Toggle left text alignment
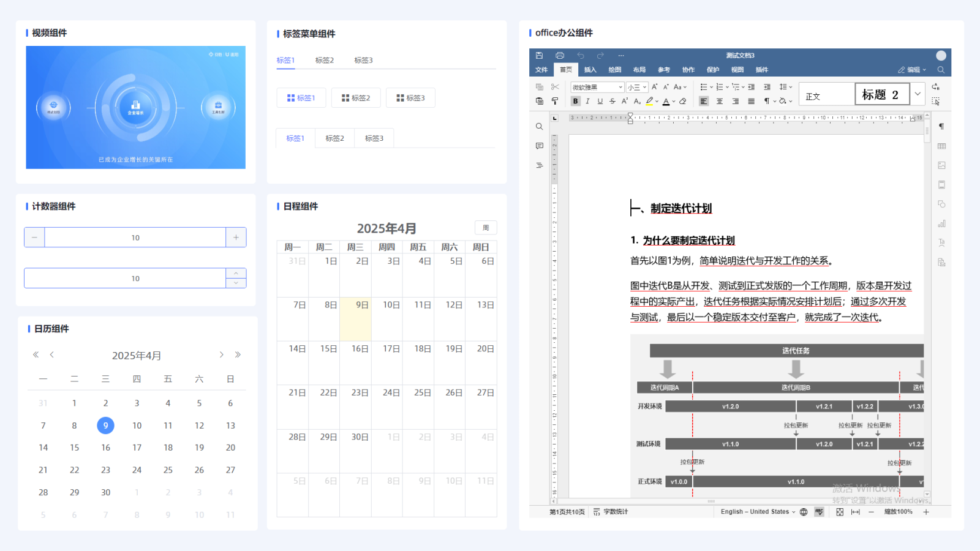Image resolution: width=980 pixels, height=551 pixels. (x=704, y=102)
